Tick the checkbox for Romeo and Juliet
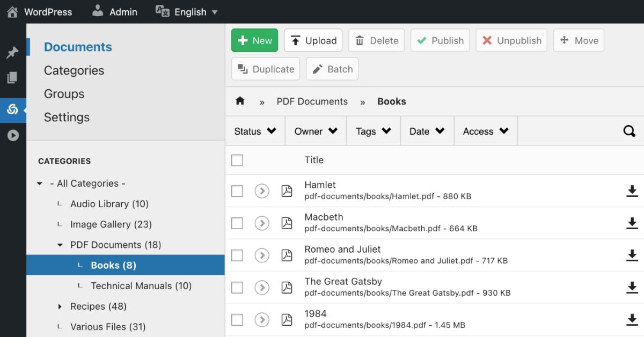Viewport: 644px width, 337px height. (x=237, y=255)
